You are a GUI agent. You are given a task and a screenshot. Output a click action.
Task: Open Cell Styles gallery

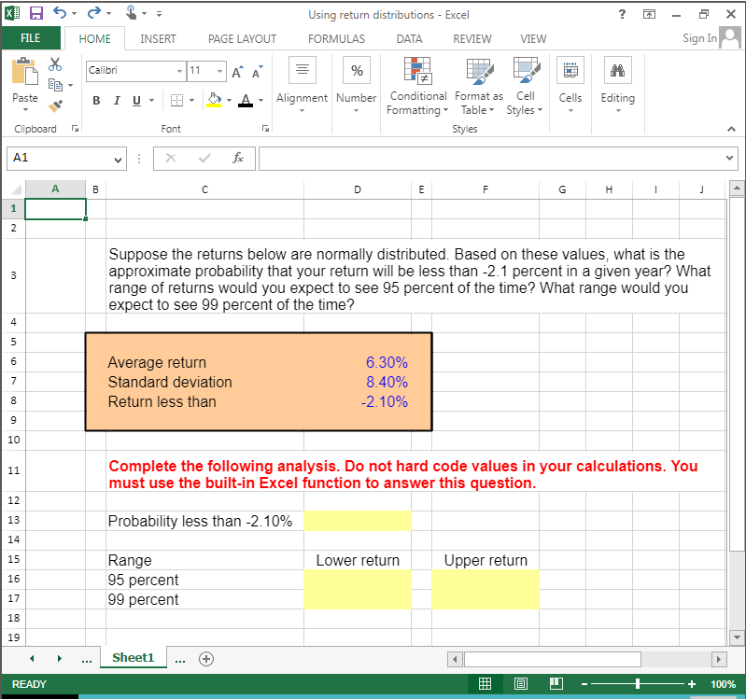point(526,86)
